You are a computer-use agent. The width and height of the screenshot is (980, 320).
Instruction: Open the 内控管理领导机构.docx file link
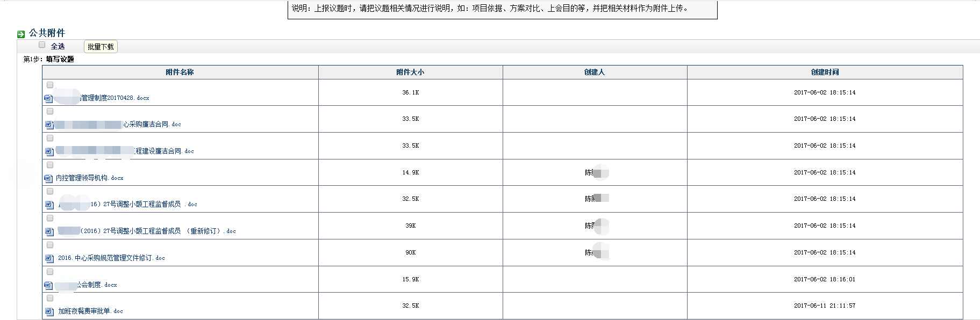[x=90, y=178]
